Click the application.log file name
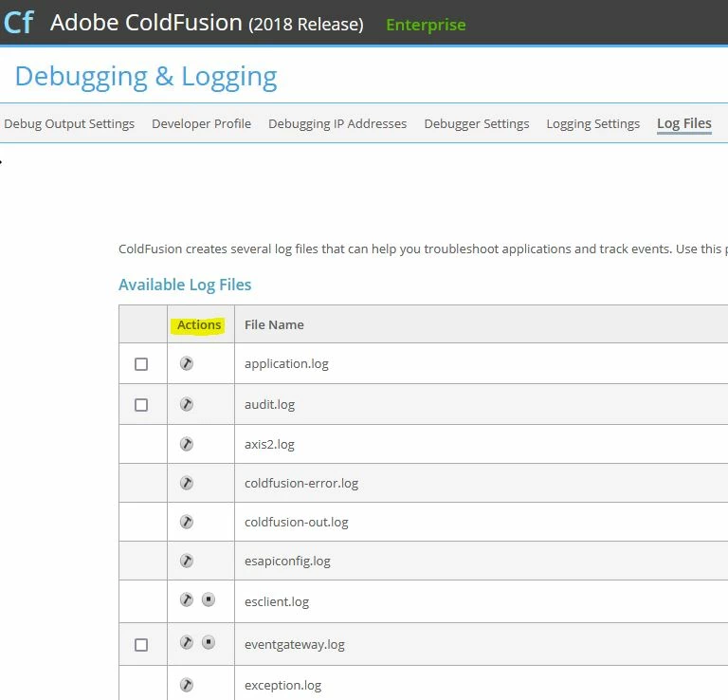The width and height of the screenshot is (728, 700). pyautogui.click(x=286, y=363)
